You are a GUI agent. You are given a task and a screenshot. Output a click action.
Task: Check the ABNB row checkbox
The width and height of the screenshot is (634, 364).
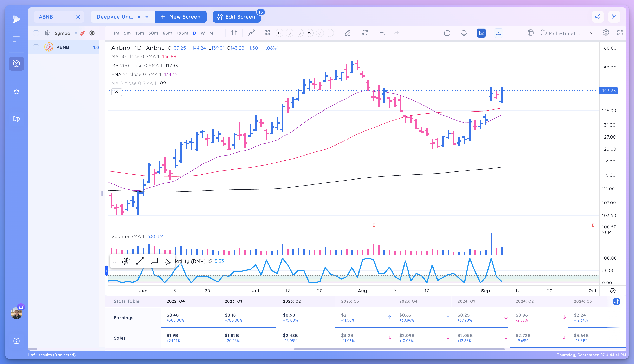point(36,47)
